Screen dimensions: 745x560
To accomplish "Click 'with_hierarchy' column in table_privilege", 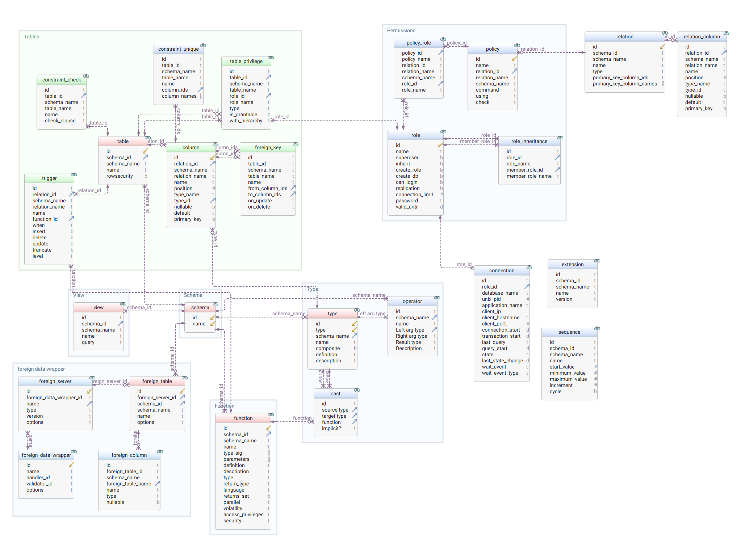I will (246, 121).
